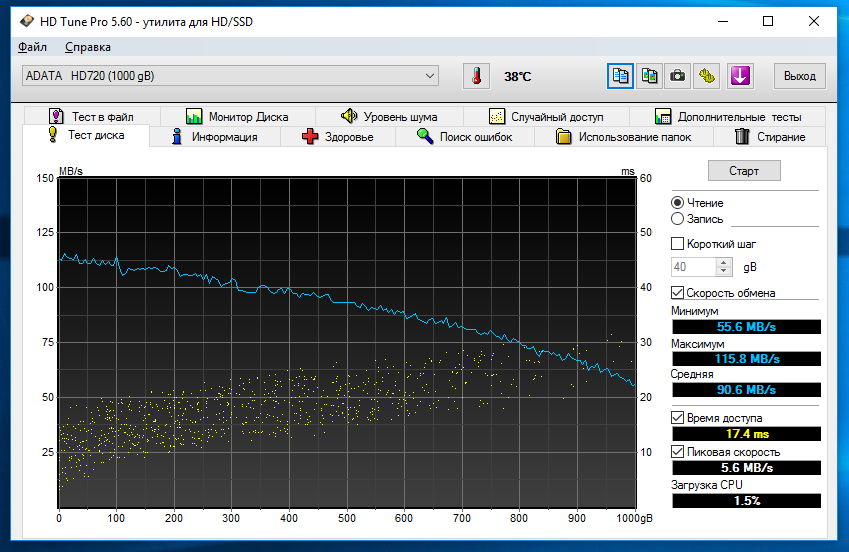
Task: Click the thermometer temperature icon
Action: coord(476,76)
